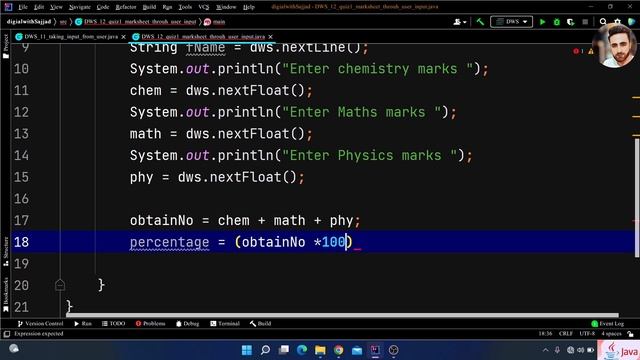
Task: Open the Event Log
Action: tap(608, 324)
